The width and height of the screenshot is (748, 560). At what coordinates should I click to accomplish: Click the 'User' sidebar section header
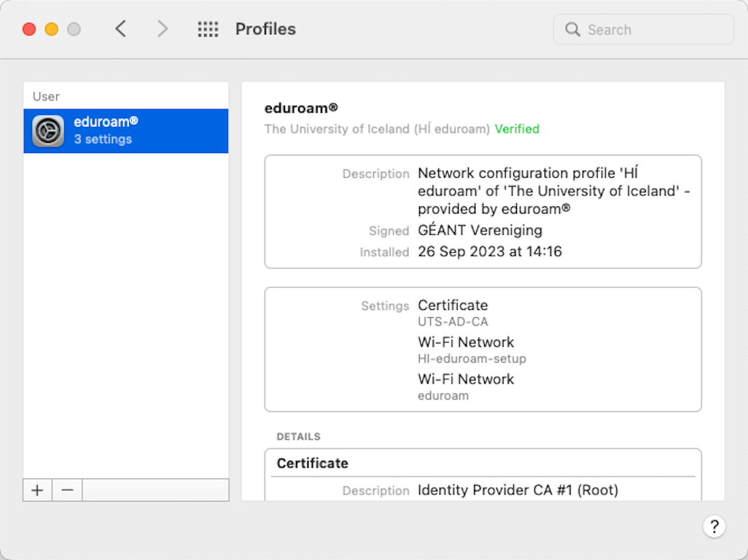[x=46, y=96]
